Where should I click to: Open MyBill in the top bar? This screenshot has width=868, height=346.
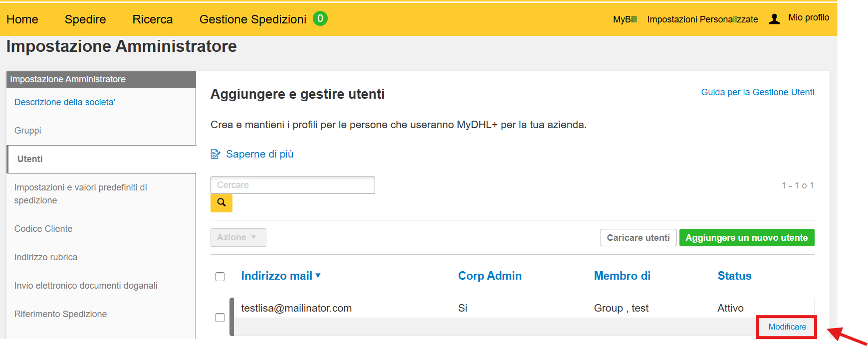pyautogui.click(x=625, y=19)
